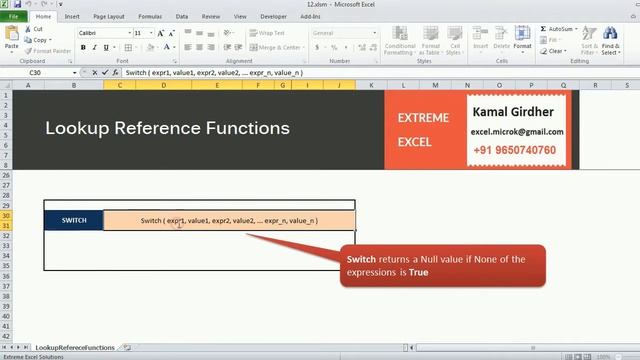This screenshot has width=640, height=360.
Task: Click the formula bar text field
Action: [x=380, y=72]
